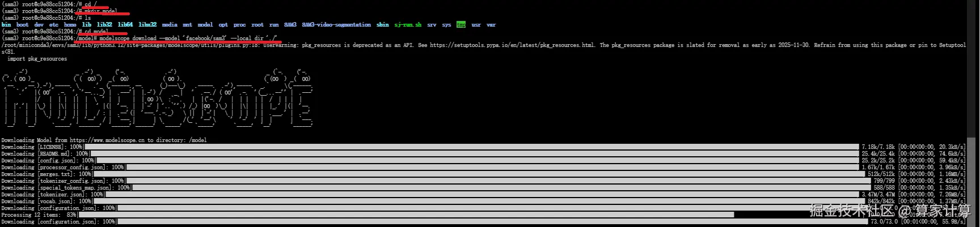Click the 'proc' directory name
The height and width of the screenshot is (227, 980).
click(x=240, y=25)
